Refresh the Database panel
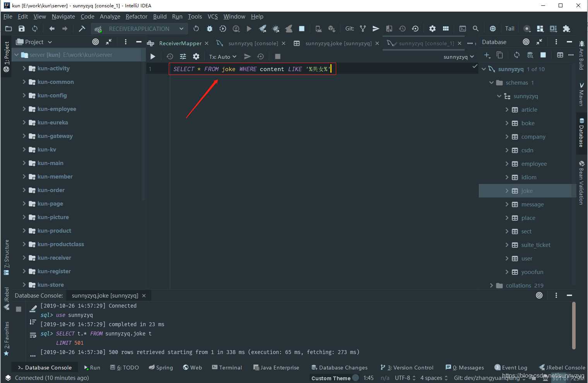588x383 pixels. coord(517,55)
